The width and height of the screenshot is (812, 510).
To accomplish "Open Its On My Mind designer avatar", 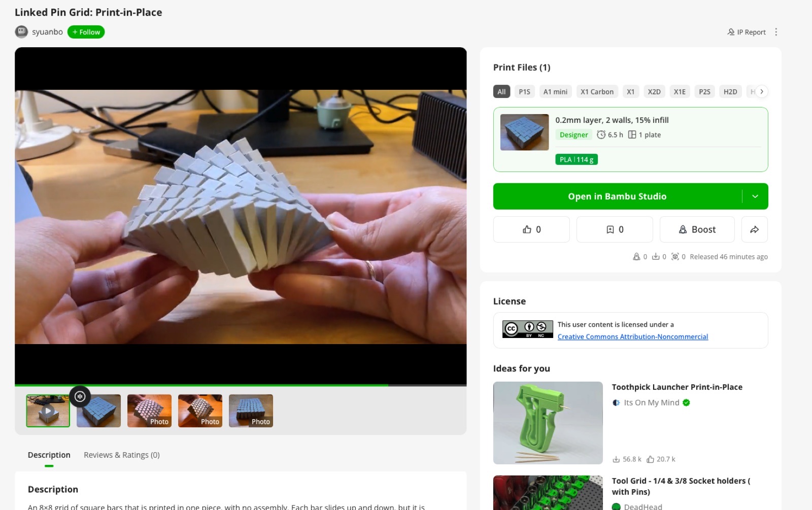I will click(616, 402).
